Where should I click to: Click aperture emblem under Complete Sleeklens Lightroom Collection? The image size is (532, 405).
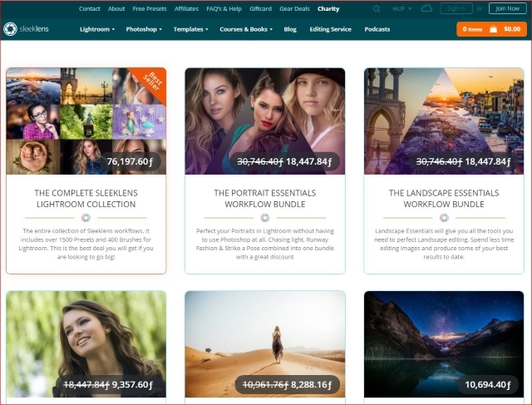pyautogui.click(x=86, y=218)
